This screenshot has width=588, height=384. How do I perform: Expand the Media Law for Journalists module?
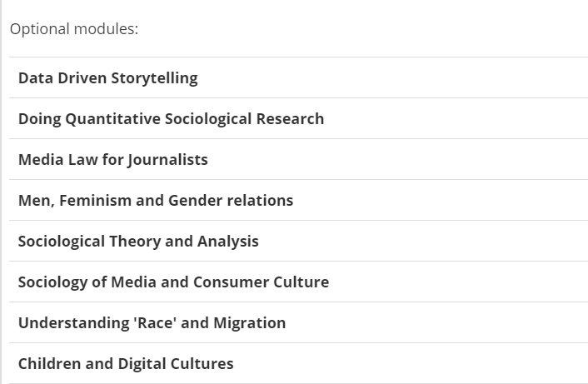pos(298,159)
